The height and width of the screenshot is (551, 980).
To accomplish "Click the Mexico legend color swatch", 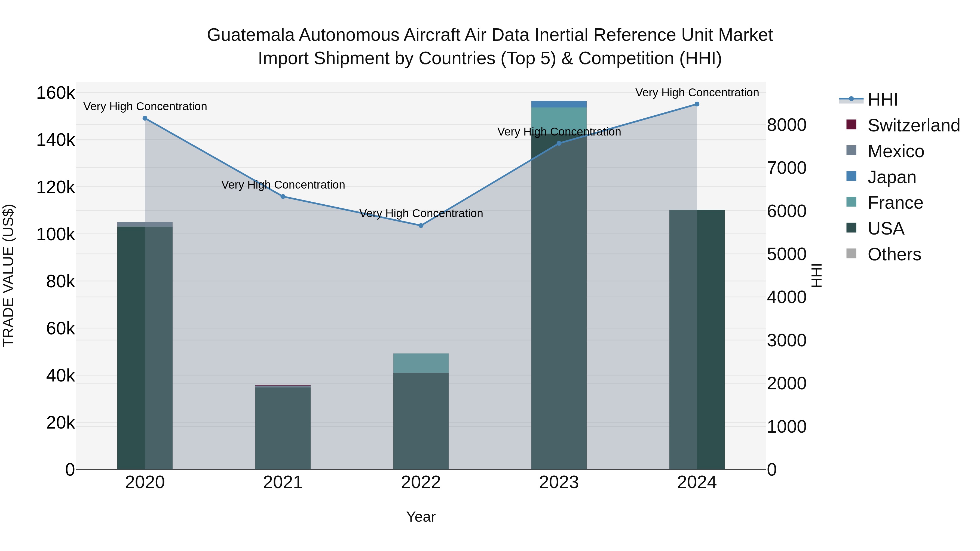I will (852, 150).
